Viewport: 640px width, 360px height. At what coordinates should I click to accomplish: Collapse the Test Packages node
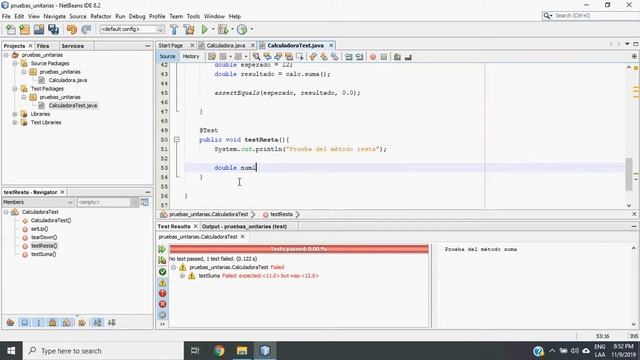tap(15, 89)
